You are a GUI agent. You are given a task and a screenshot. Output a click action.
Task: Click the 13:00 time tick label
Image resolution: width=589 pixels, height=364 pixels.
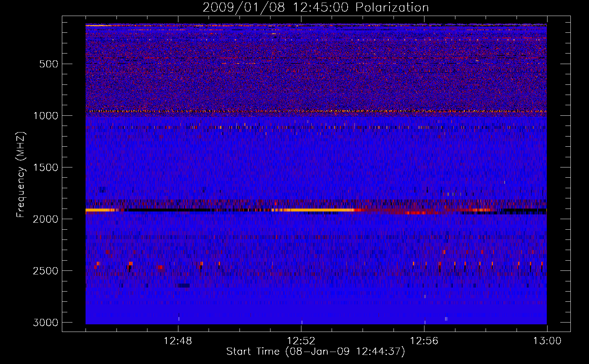547,341
